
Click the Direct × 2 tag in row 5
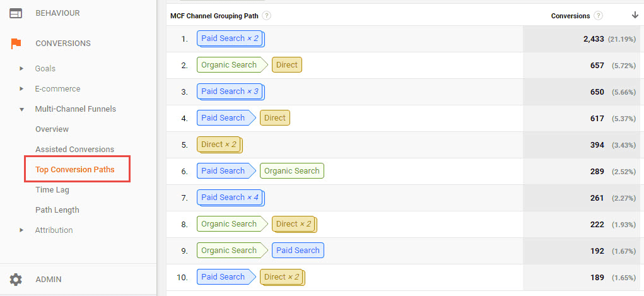pos(219,145)
